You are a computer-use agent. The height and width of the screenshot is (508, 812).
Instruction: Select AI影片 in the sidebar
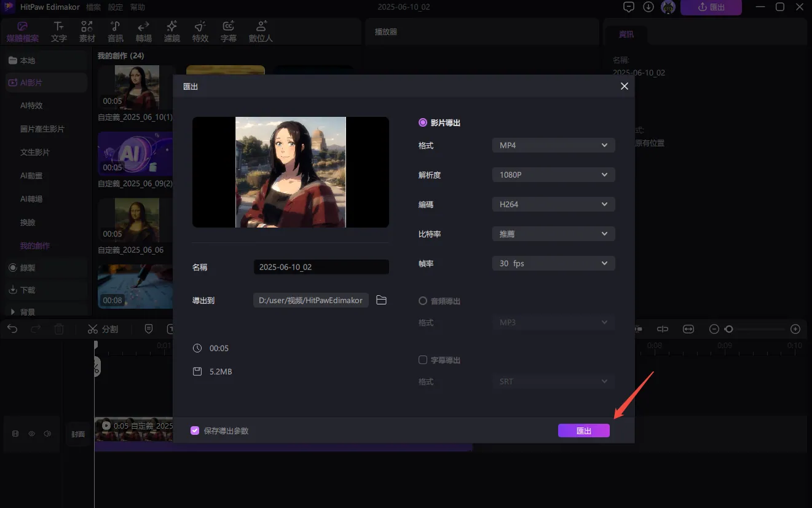47,82
